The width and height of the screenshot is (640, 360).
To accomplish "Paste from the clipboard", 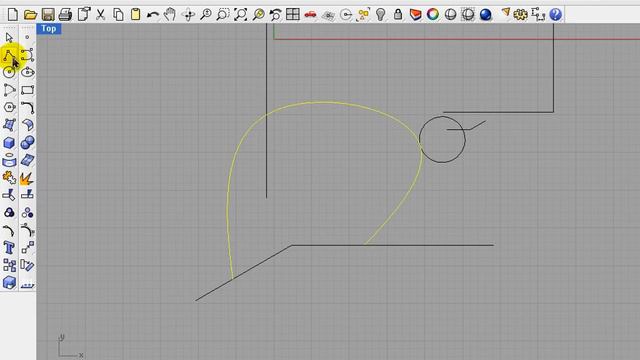I will coord(136,15).
